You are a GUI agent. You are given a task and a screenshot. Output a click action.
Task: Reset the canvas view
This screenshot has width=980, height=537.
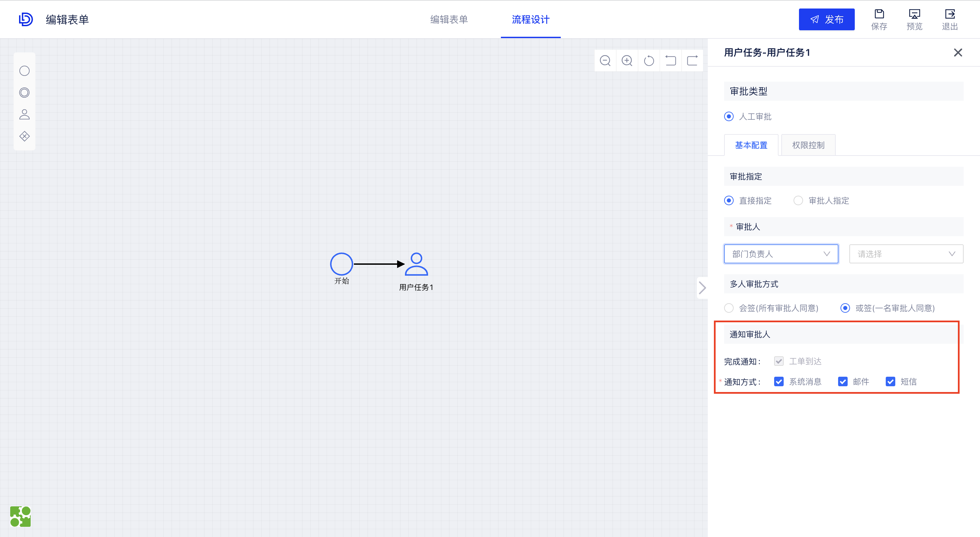click(649, 60)
